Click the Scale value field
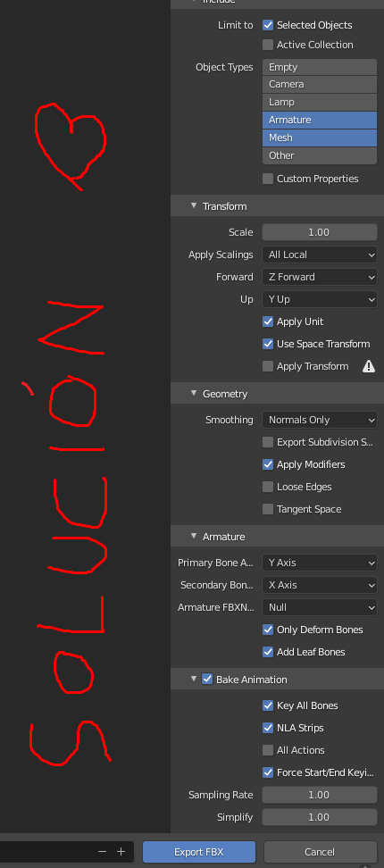 [320, 232]
